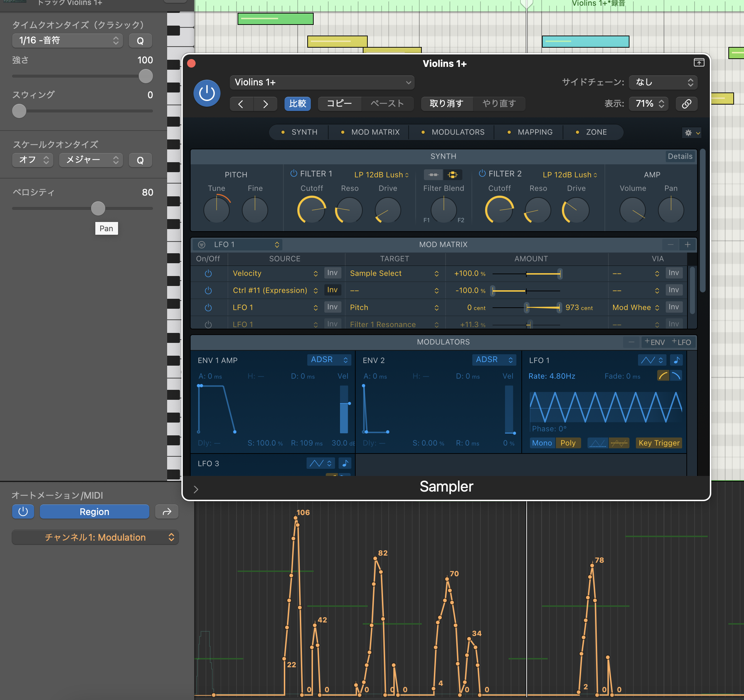Enable Inv for Ctrl #11 Expression source
The image size is (744, 700).
tap(332, 290)
